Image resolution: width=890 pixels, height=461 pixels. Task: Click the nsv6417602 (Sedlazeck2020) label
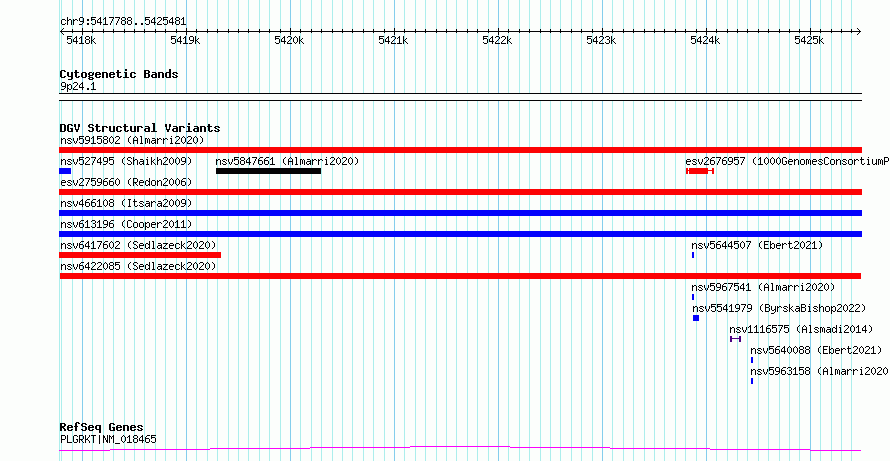point(138,245)
